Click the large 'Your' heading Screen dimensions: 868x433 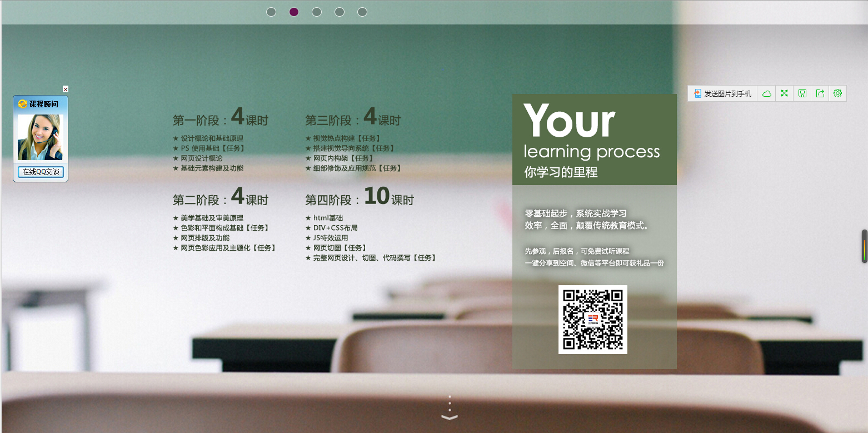pos(570,121)
